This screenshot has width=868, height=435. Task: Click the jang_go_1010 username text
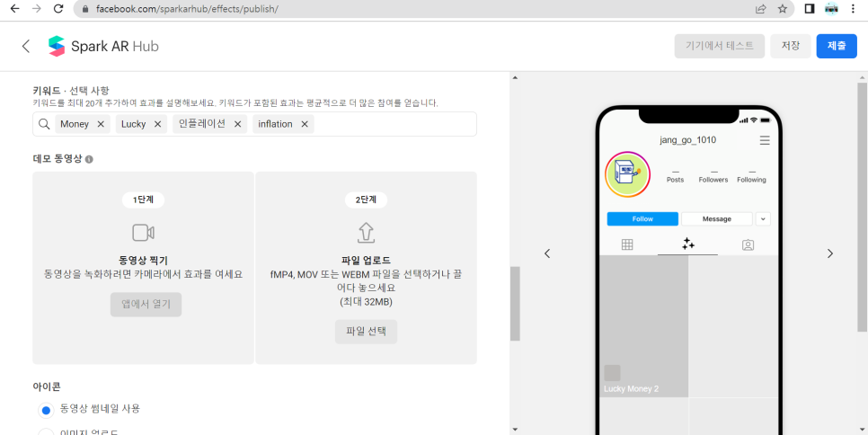pyautogui.click(x=688, y=140)
